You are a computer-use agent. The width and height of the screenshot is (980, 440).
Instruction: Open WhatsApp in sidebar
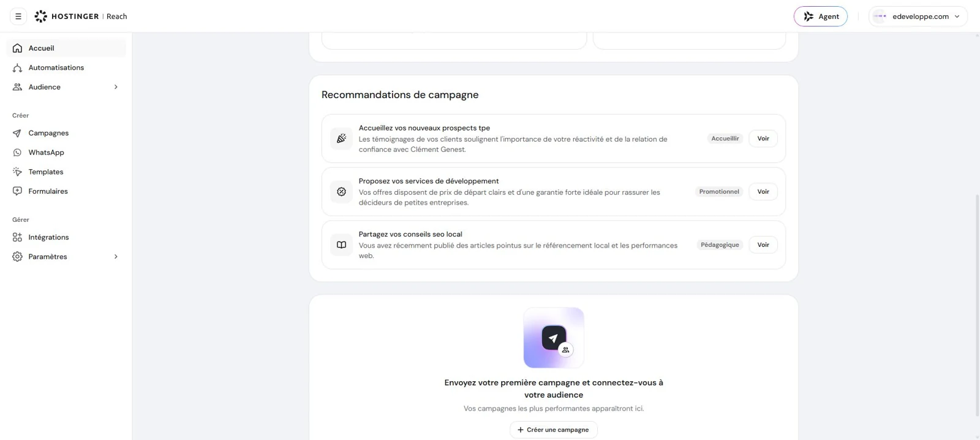(66, 153)
